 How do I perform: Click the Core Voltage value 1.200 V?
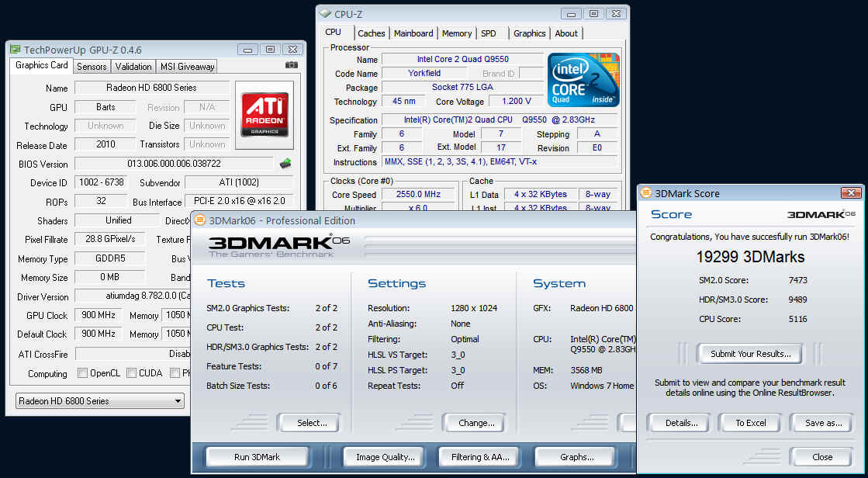(516, 102)
